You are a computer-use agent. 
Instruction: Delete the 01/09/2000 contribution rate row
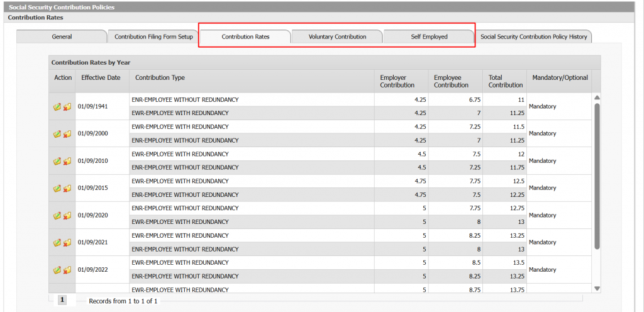coord(67,134)
